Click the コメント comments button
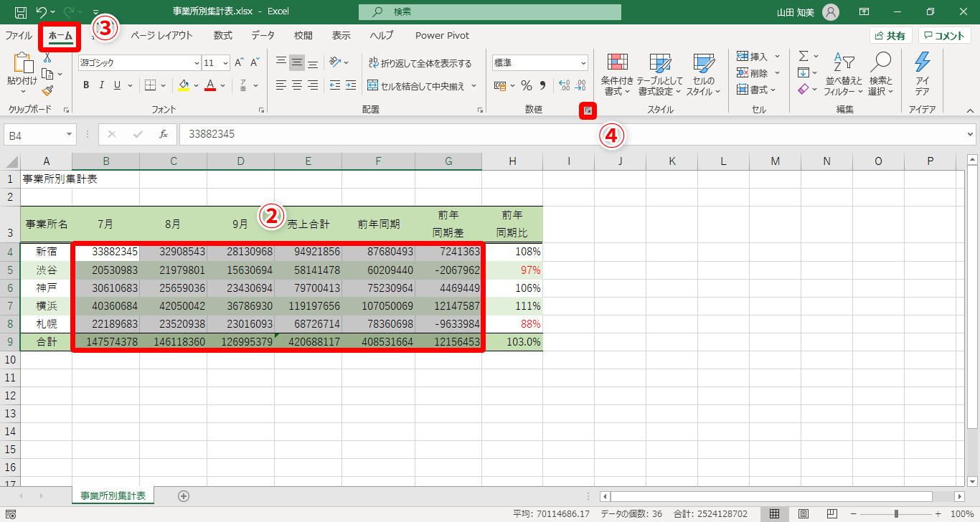The width and height of the screenshot is (980, 522). click(x=944, y=36)
